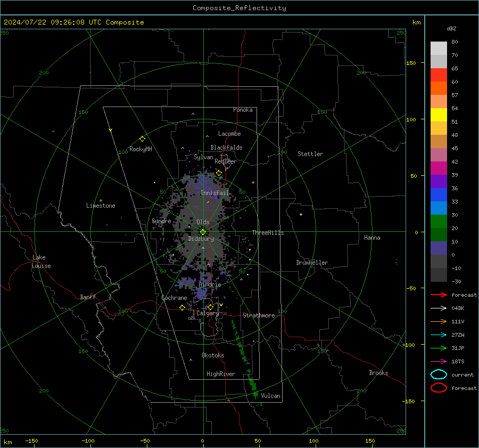Click the Sylvan label
479x448 pixels.
[203, 157]
